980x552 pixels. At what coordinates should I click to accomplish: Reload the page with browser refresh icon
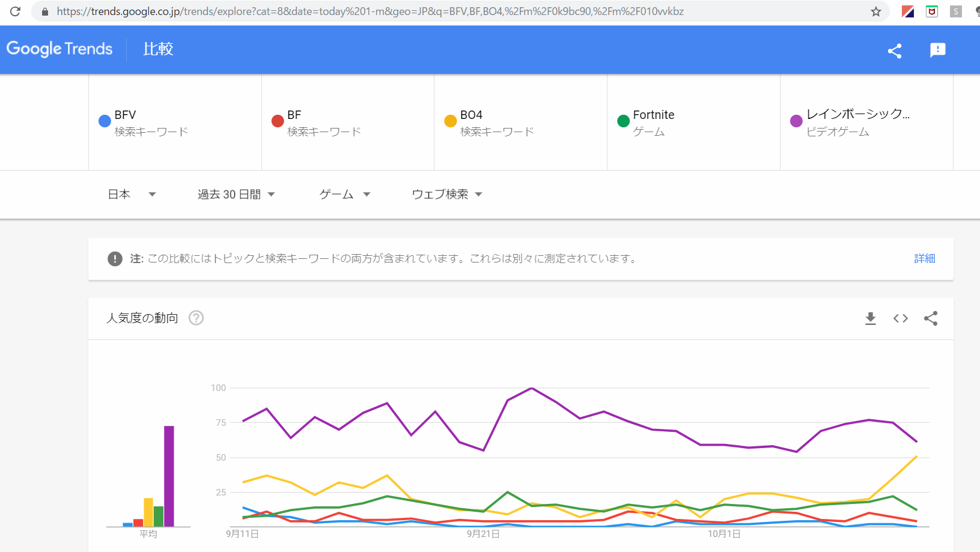click(x=15, y=11)
